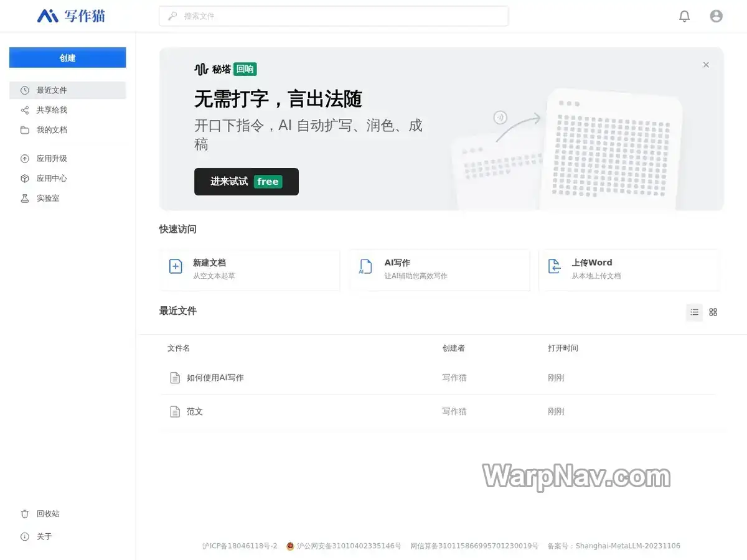This screenshot has height=560, width=747.
Task: Click the file icon beside 如何使用AI写作
Action: [x=175, y=378]
